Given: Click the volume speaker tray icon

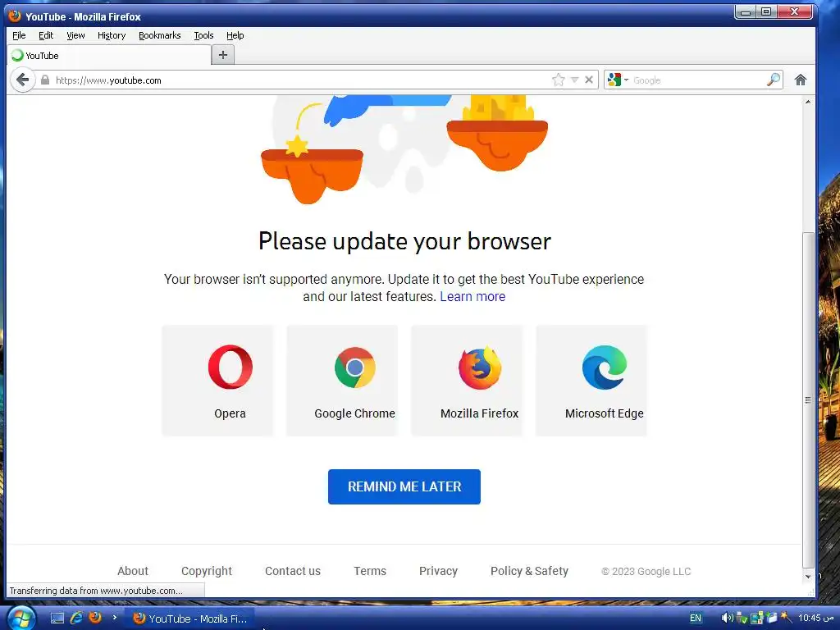Looking at the screenshot, I should 727,619.
